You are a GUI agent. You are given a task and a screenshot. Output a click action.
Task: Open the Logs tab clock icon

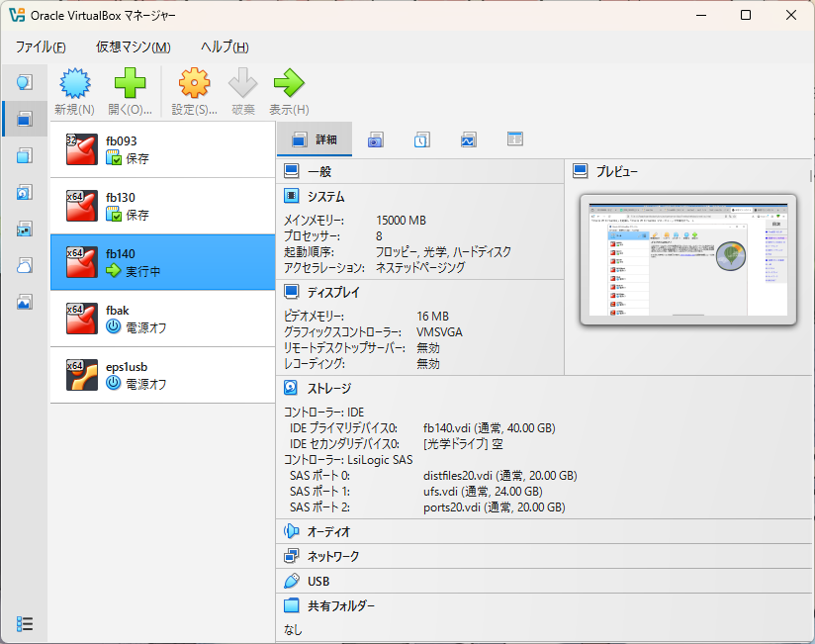click(422, 139)
